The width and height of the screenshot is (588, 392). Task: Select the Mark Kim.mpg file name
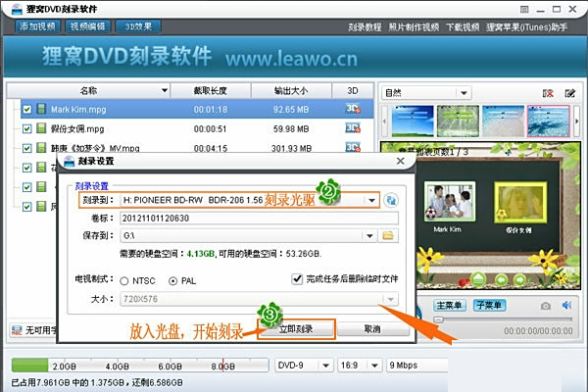78,110
